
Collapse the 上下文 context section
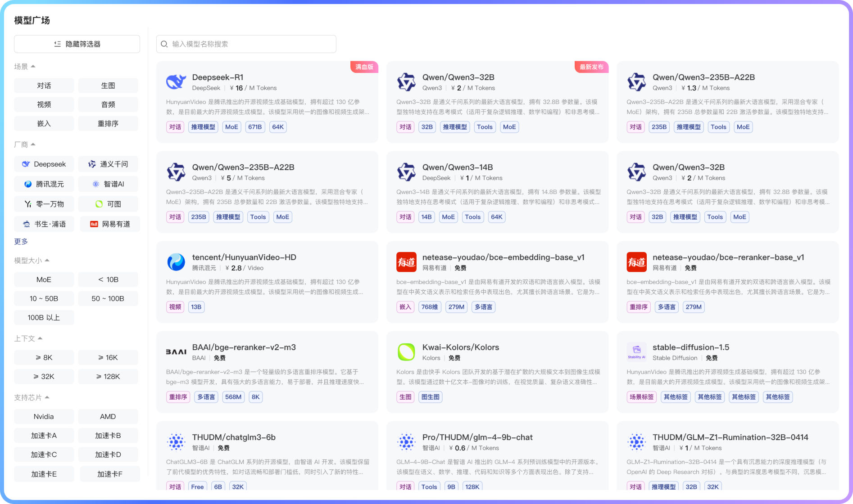(40, 338)
